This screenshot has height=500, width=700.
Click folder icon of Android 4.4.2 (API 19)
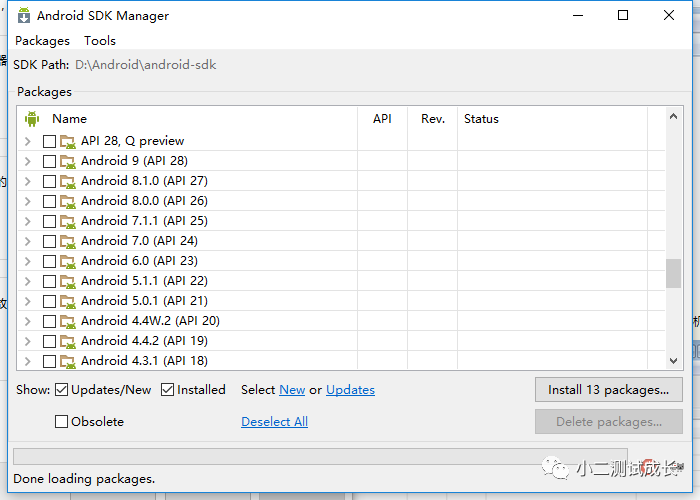tap(68, 342)
